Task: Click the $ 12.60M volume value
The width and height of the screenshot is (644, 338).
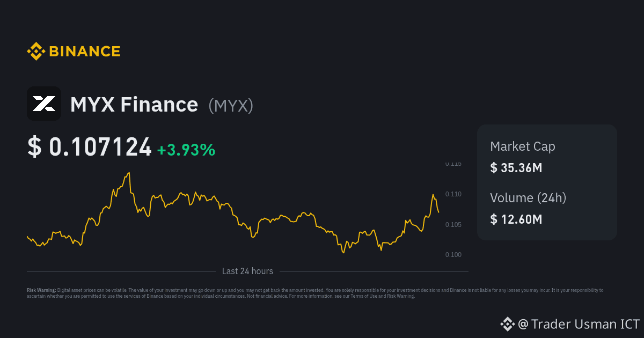Action: (516, 219)
